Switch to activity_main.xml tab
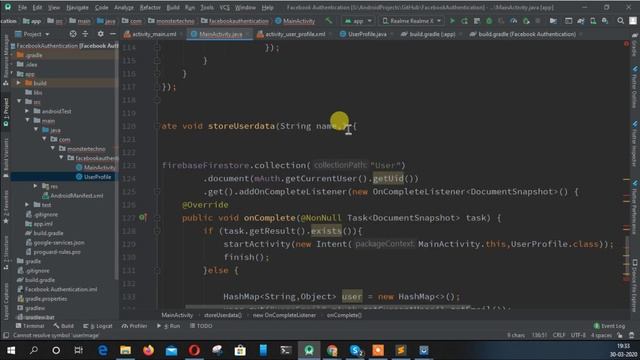 pyautogui.click(x=150, y=34)
